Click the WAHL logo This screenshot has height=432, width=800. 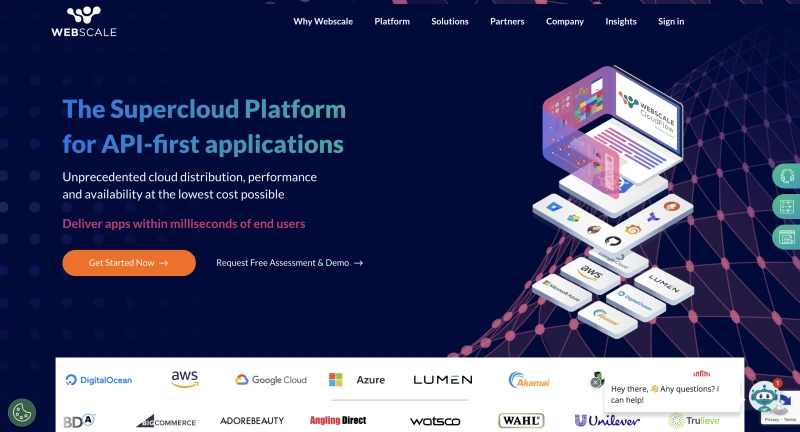[x=521, y=421]
